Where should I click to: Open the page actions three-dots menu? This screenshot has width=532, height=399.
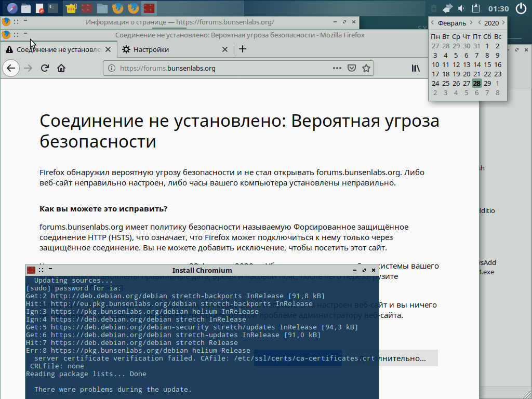coord(337,68)
